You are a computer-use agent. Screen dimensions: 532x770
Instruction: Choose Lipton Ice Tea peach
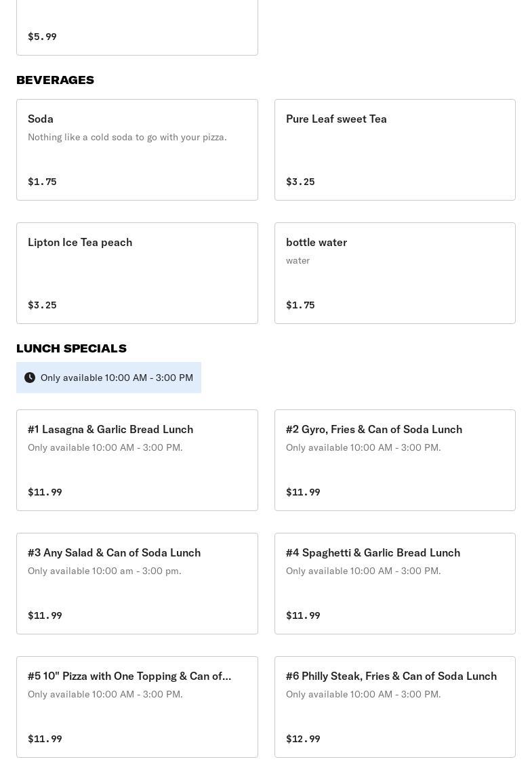pyautogui.click(x=137, y=273)
